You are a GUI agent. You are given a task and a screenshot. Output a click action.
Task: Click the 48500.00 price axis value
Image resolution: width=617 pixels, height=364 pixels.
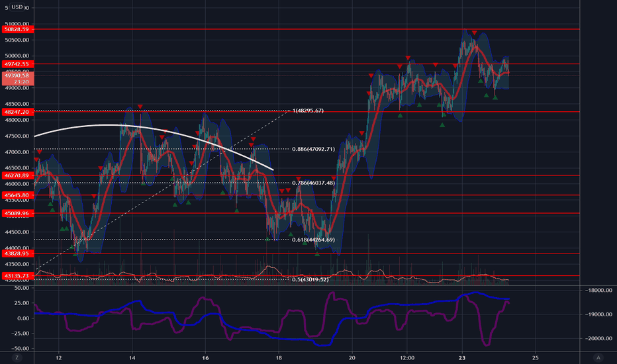(17, 104)
